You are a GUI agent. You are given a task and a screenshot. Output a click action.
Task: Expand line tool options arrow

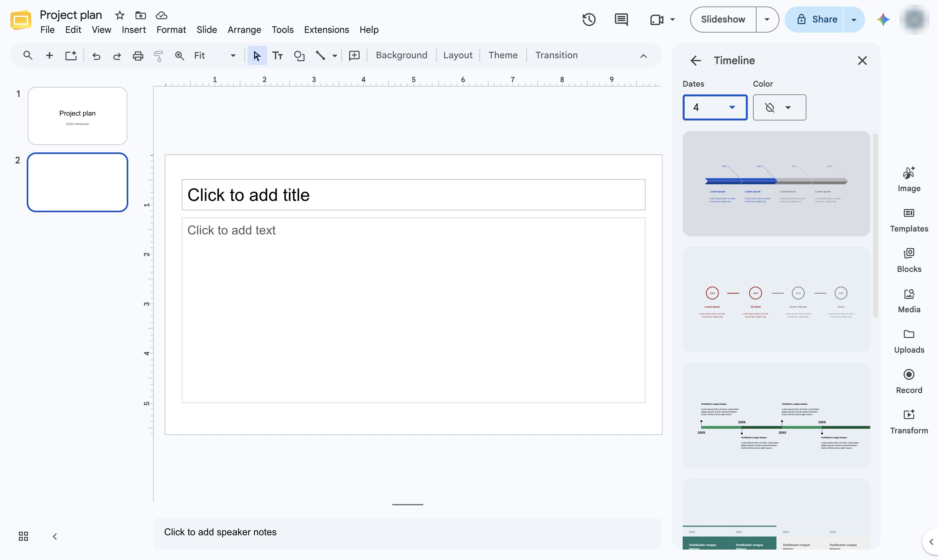click(x=334, y=56)
